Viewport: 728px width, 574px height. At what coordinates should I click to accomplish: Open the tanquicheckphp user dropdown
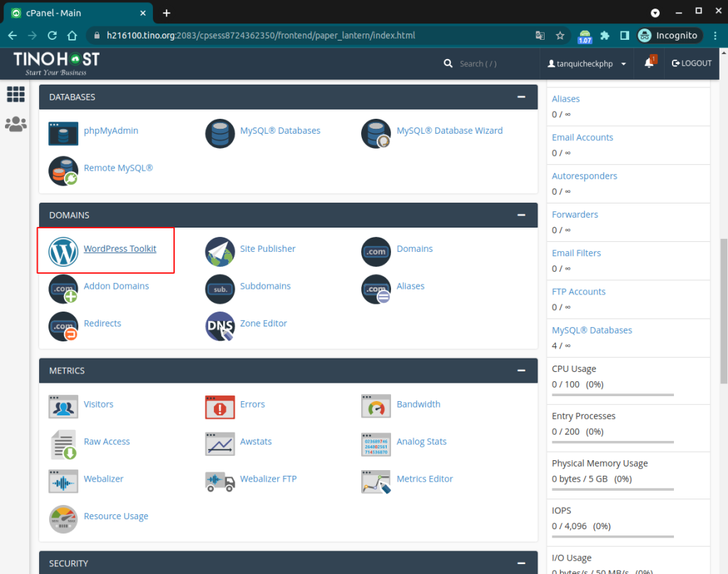click(587, 63)
